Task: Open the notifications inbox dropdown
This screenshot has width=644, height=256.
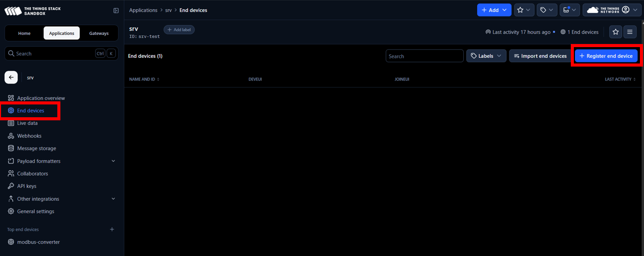Action: click(x=569, y=10)
